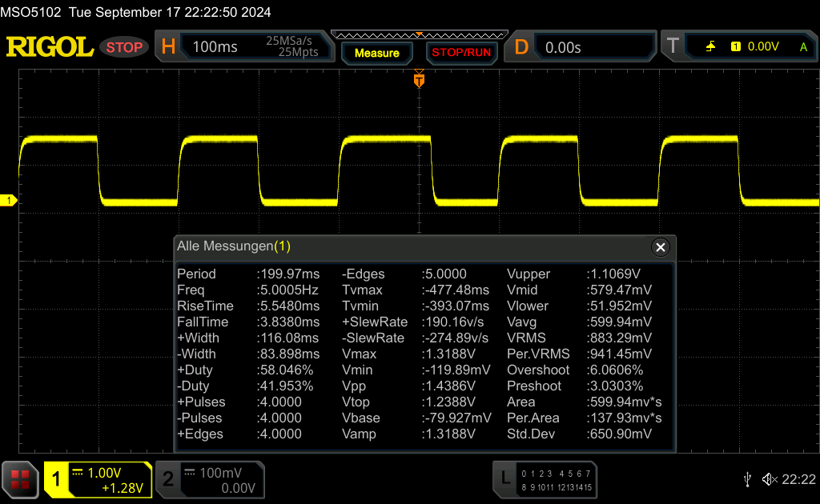Image resolution: width=820 pixels, height=504 pixels.
Task: Click the Vtop value 1.2388V
Action: [x=448, y=402]
